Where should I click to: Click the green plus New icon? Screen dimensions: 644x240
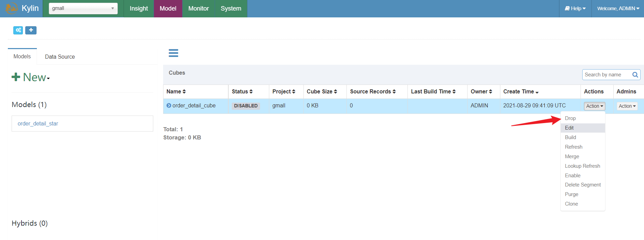[16, 77]
